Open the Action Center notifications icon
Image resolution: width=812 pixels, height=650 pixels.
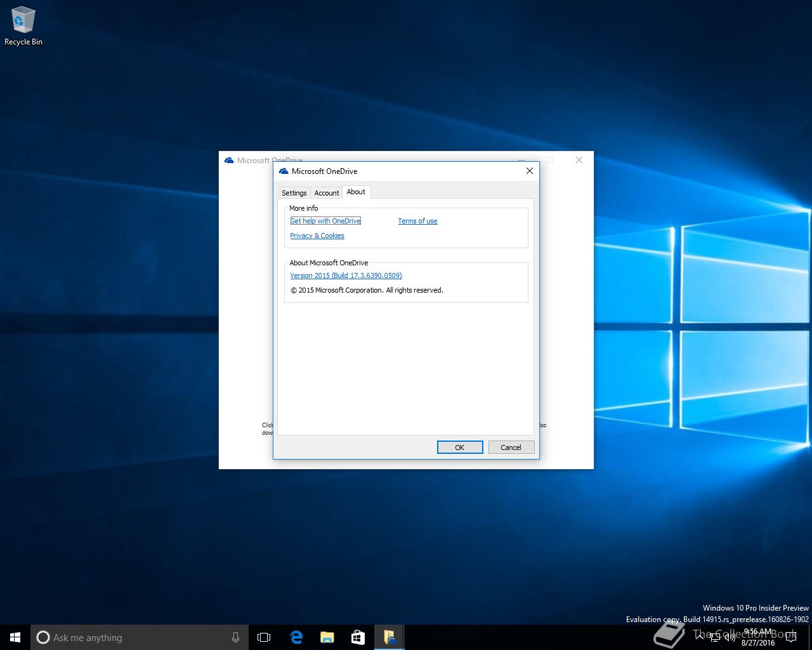coord(790,637)
